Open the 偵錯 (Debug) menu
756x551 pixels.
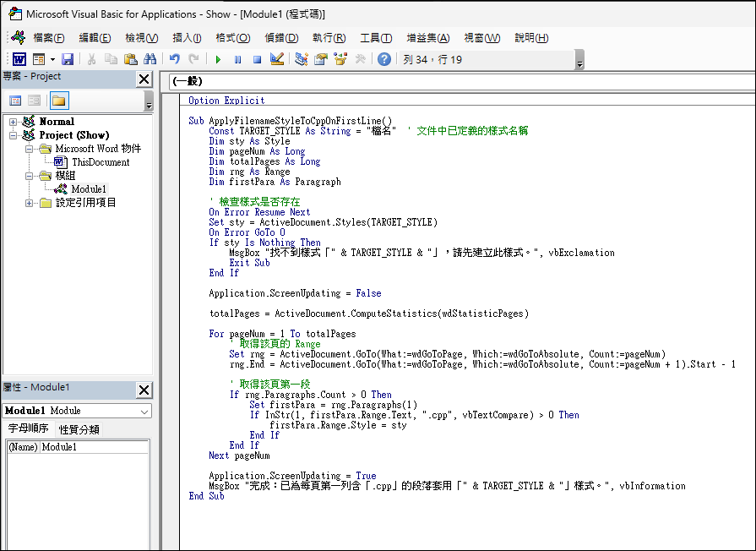pos(281,38)
